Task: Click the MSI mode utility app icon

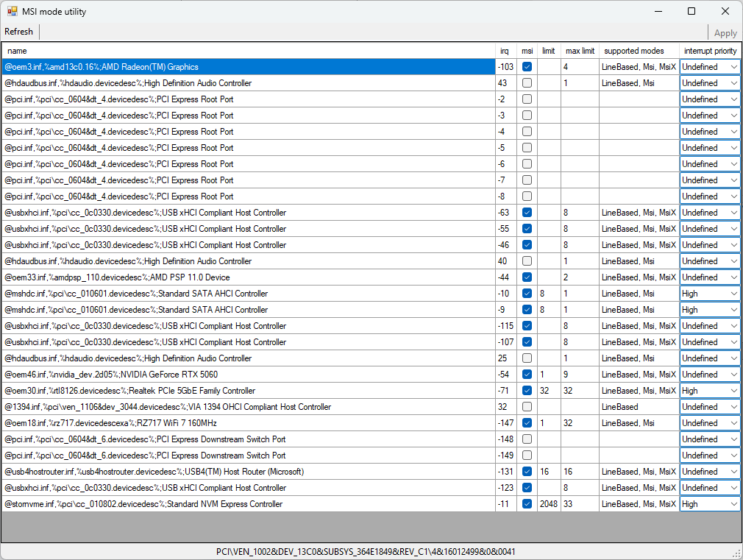Action: pos(13,11)
